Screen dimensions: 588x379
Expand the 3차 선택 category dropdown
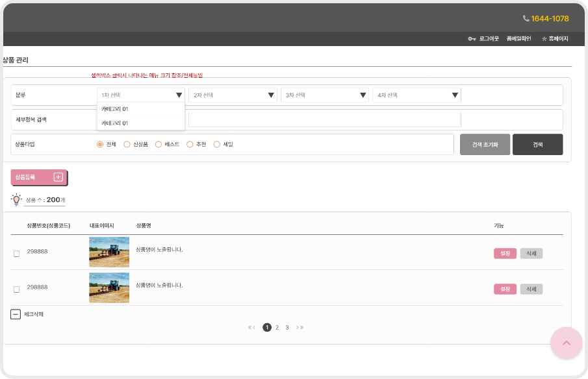[x=324, y=95]
